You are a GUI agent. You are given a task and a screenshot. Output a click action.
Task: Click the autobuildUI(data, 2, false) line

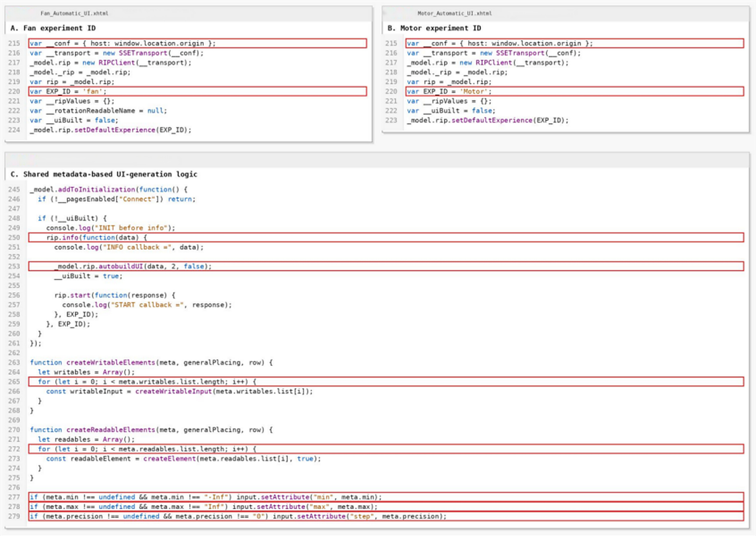[x=386, y=266]
